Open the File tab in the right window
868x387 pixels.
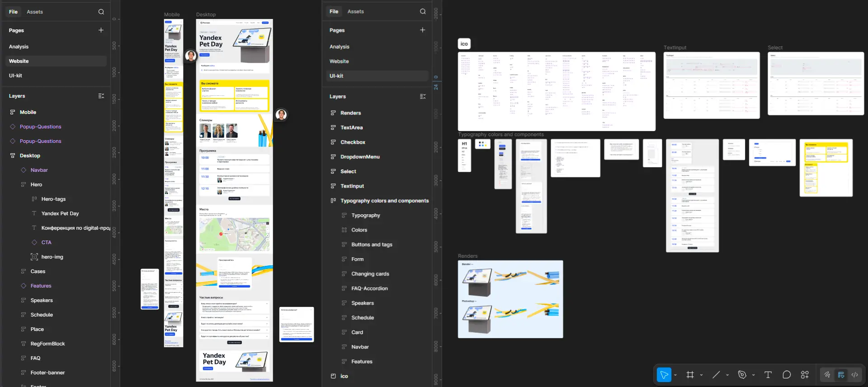pos(334,11)
